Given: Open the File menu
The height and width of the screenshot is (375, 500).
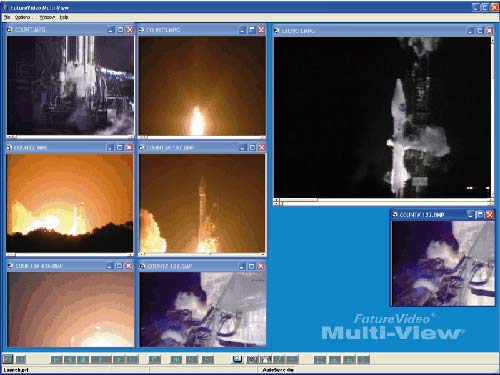Looking at the screenshot, I should pyautogui.click(x=7, y=17).
